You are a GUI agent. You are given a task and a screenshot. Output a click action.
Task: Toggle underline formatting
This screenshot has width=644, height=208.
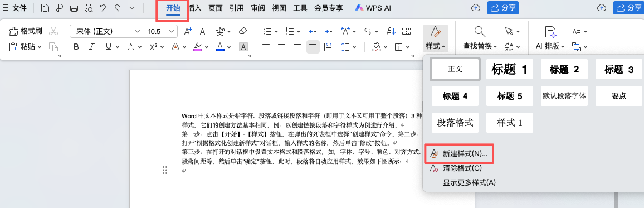(x=109, y=47)
